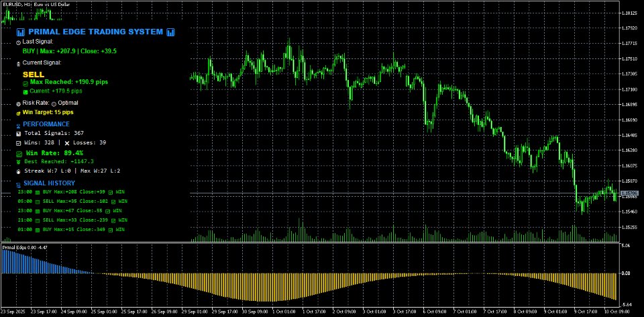Click the Win Target: 15 pips text
Image resolution: width=644 pixels, height=317 pixels.
[48, 112]
